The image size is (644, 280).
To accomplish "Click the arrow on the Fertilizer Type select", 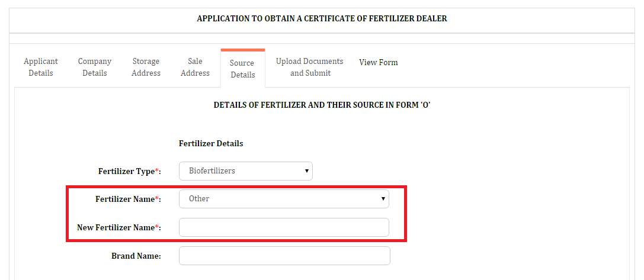I will pyautogui.click(x=306, y=171).
